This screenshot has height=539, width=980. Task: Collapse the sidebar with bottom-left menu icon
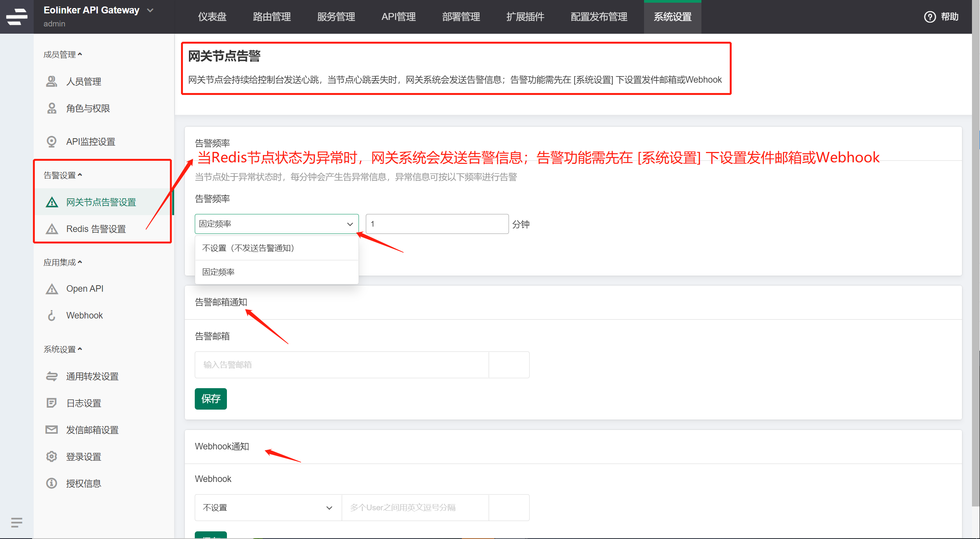(16, 522)
